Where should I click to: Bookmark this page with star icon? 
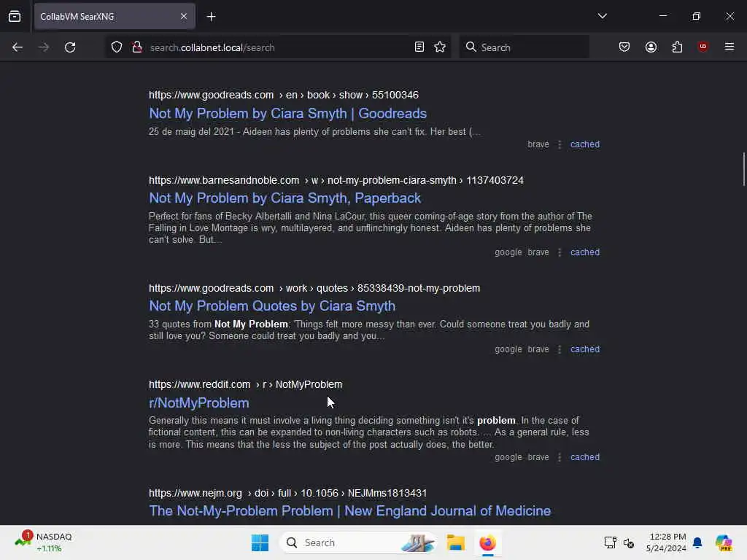click(x=440, y=47)
